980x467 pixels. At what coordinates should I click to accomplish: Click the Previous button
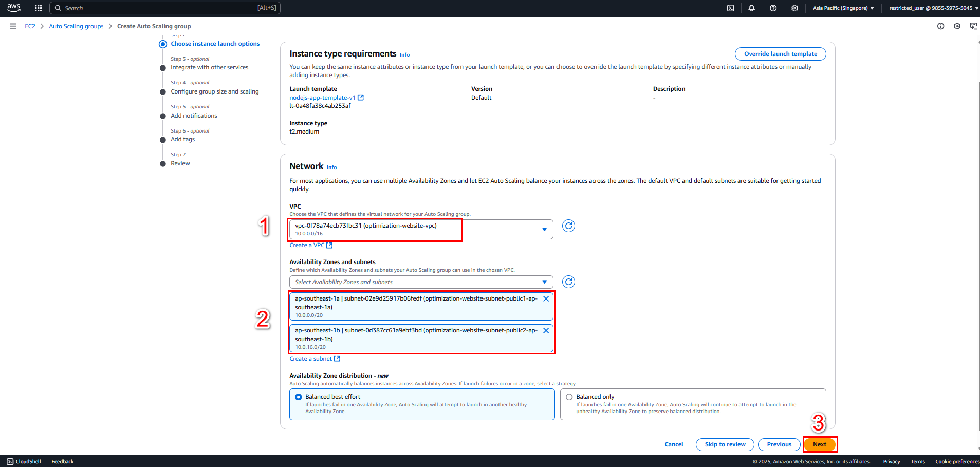point(779,444)
